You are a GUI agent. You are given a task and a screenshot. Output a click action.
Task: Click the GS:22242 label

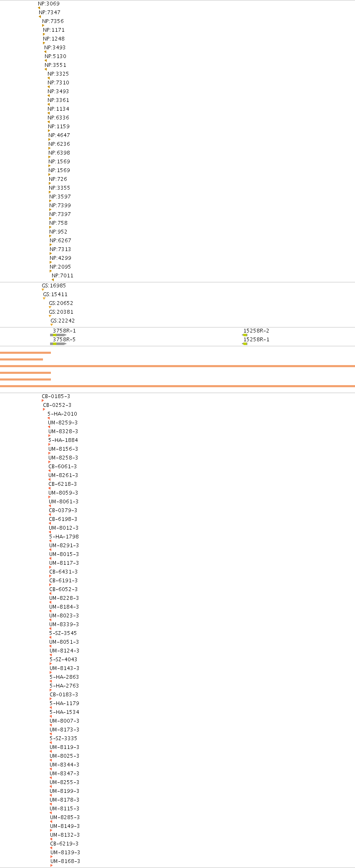pos(63,321)
